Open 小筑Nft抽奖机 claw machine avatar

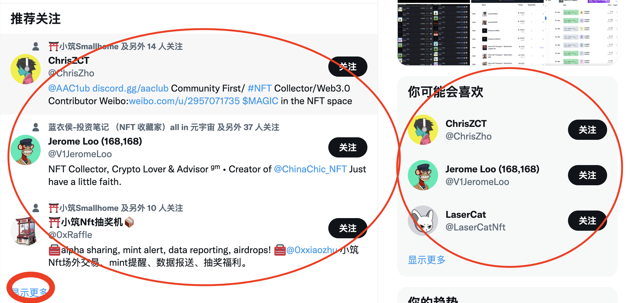[26, 231]
